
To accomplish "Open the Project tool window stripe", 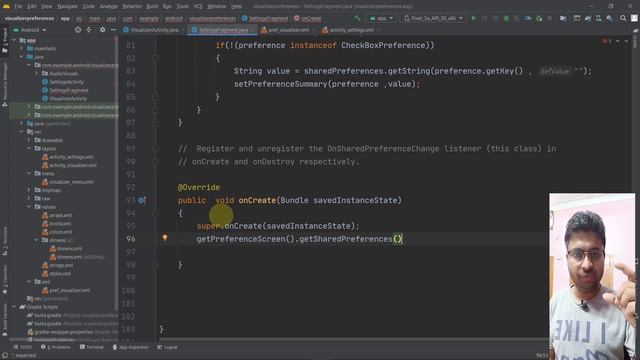I will pyautogui.click(x=5, y=40).
